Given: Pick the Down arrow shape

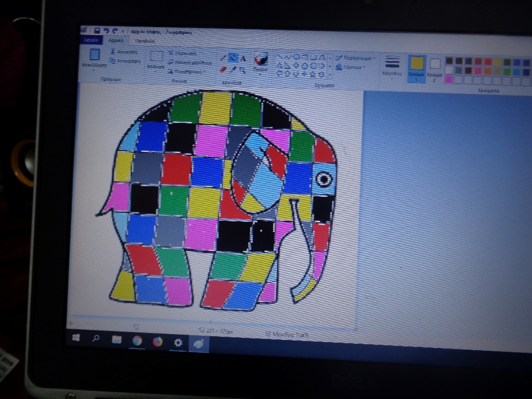Looking at the screenshot, I should 296,74.
